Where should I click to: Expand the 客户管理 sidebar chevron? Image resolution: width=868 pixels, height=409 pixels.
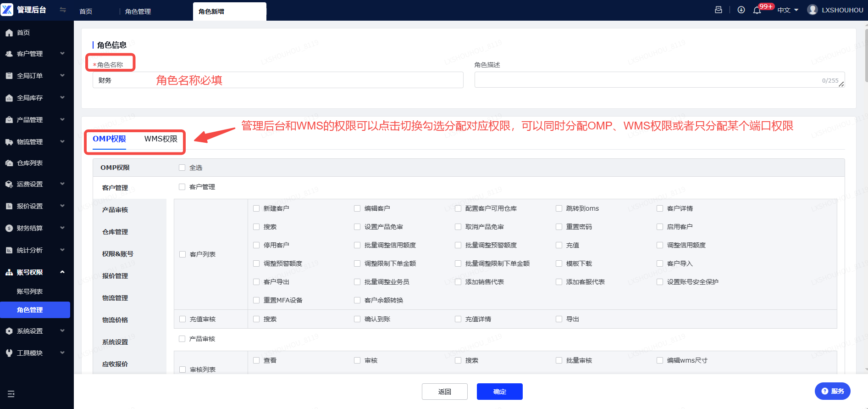pyautogui.click(x=62, y=54)
